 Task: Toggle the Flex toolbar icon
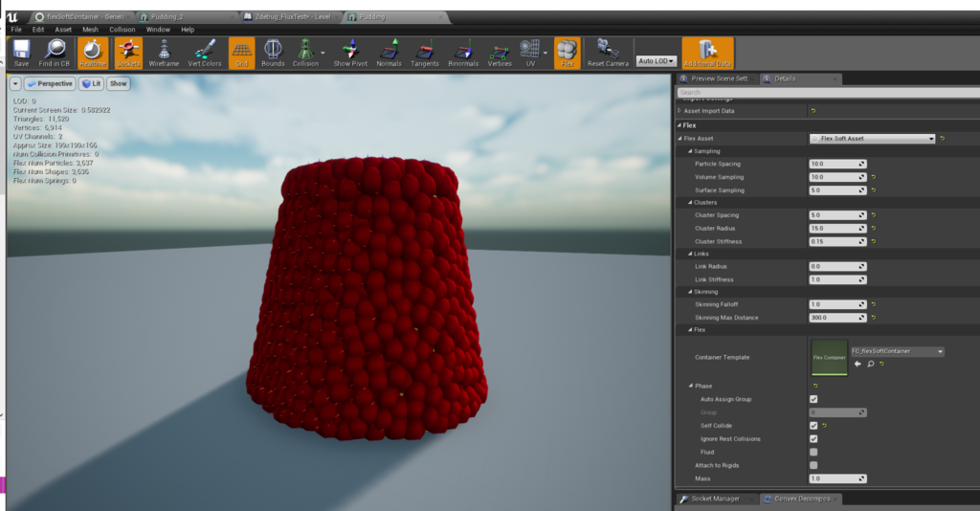(x=567, y=53)
